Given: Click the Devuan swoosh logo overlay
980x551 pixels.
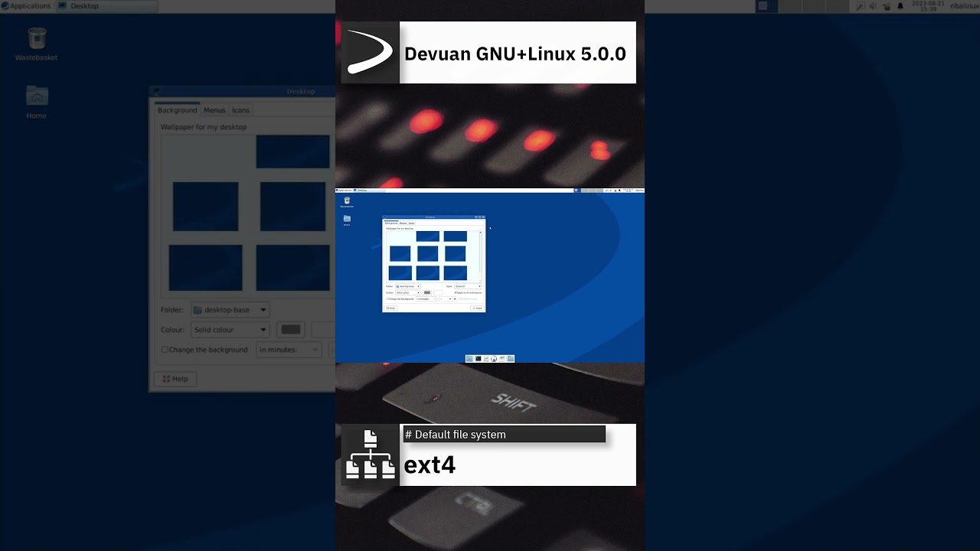Looking at the screenshot, I should tap(370, 52).
